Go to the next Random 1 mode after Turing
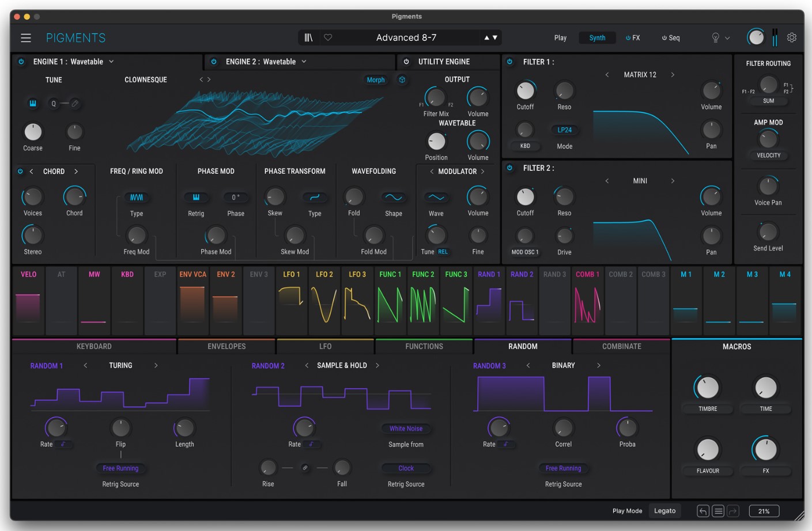812x531 pixels. (156, 365)
